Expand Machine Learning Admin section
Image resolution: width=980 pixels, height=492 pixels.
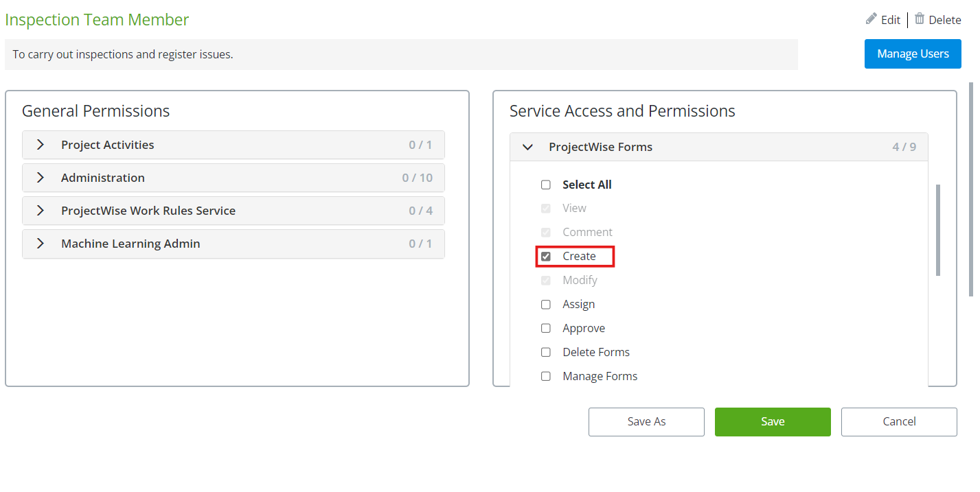click(41, 244)
